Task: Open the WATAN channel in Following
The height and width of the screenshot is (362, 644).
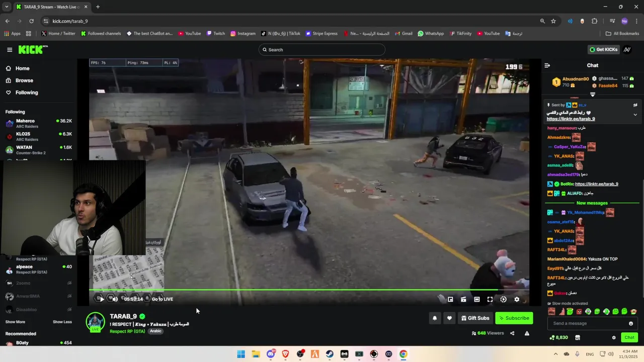Action: tap(38, 150)
